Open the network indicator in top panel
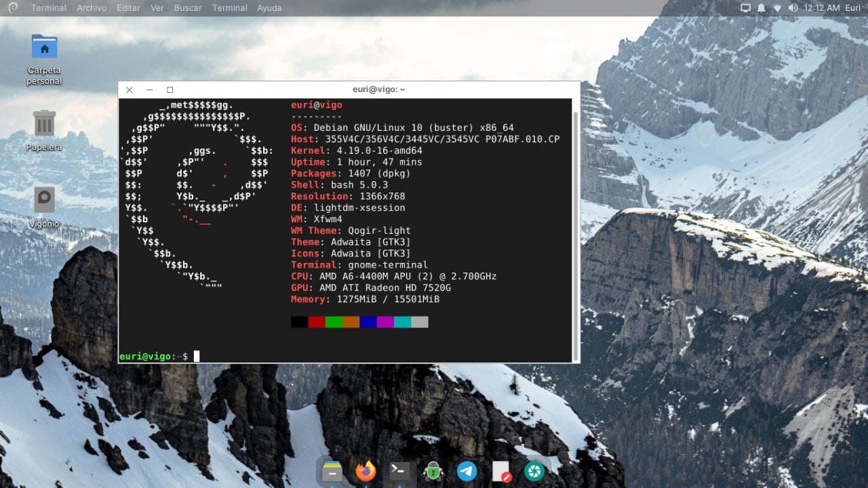The width and height of the screenshot is (868, 488). pos(777,8)
